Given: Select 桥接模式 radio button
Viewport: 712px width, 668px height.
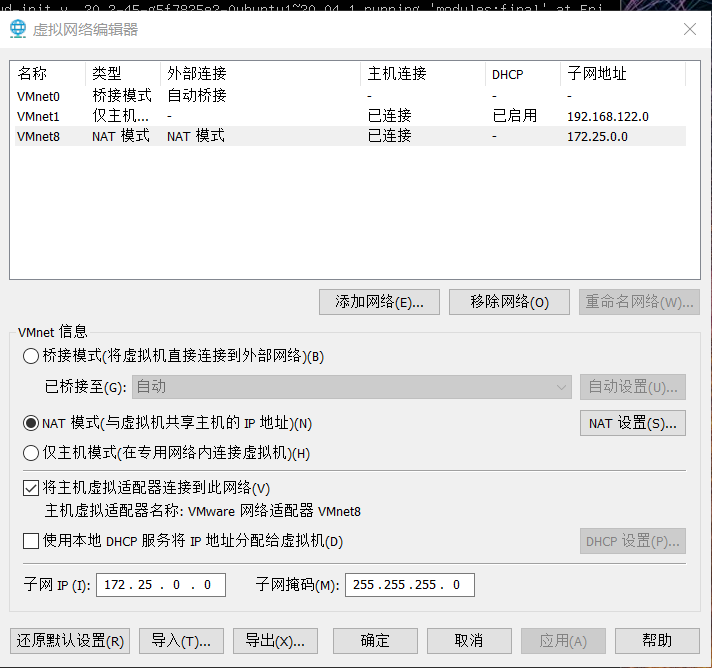Looking at the screenshot, I should [31, 356].
